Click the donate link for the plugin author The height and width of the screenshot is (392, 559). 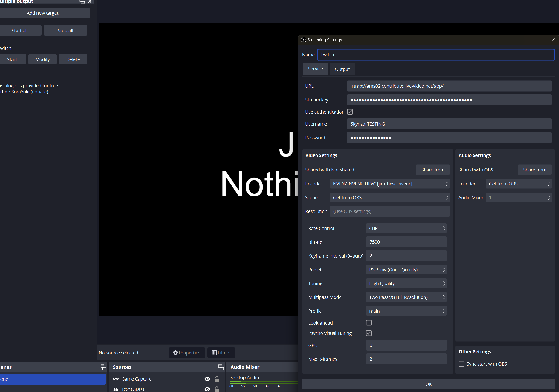(x=39, y=92)
